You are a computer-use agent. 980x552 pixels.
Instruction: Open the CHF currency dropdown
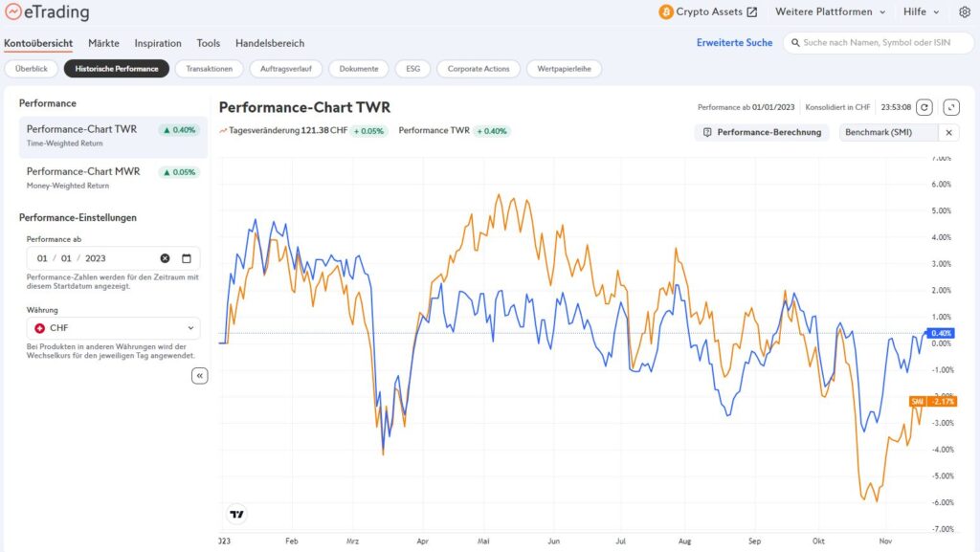[x=113, y=328]
